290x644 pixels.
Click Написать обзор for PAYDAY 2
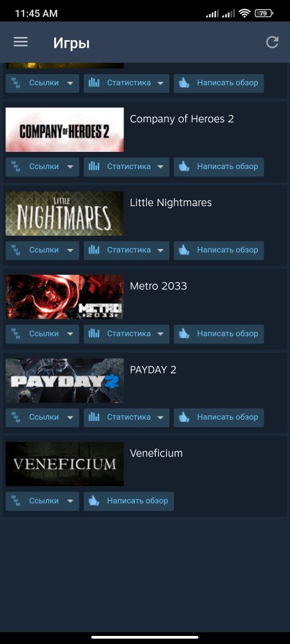219,418
